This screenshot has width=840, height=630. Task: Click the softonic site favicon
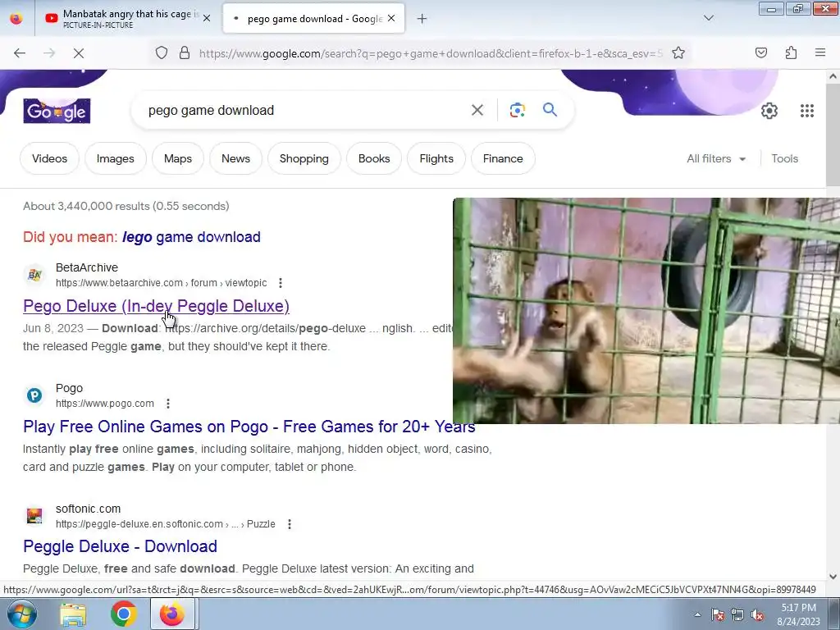34,516
